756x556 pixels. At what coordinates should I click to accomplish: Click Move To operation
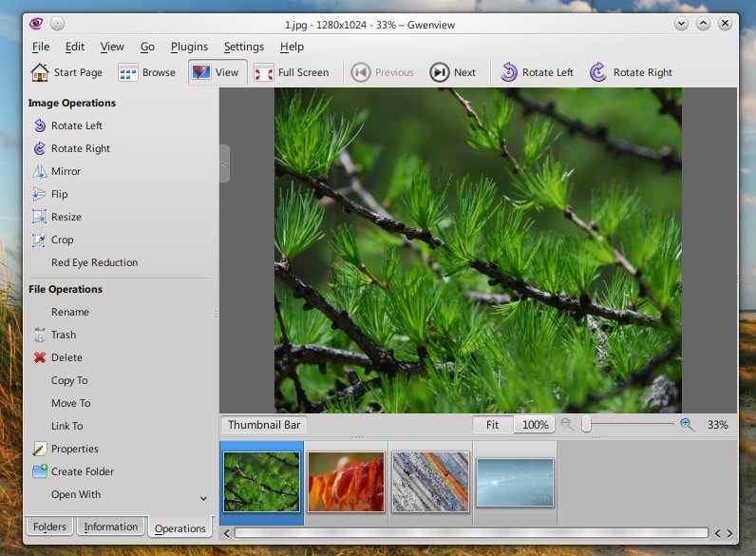click(x=71, y=403)
